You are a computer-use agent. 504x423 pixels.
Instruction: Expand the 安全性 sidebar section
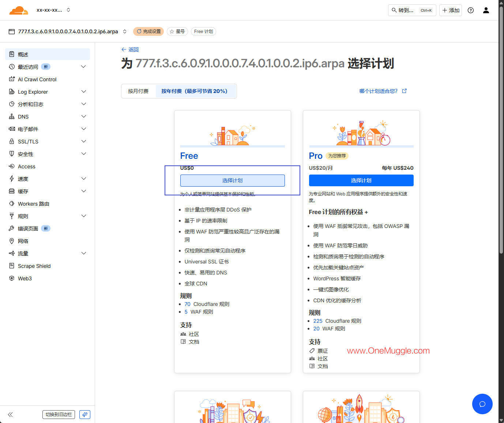click(x=83, y=154)
